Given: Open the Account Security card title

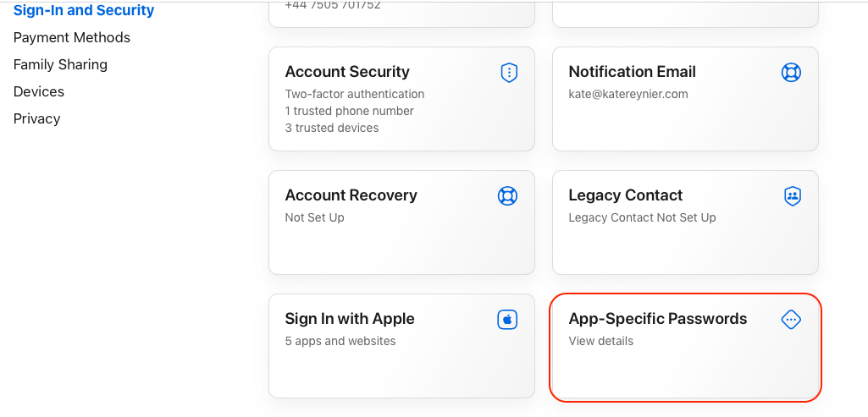Looking at the screenshot, I should pyautogui.click(x=347, y=72).
